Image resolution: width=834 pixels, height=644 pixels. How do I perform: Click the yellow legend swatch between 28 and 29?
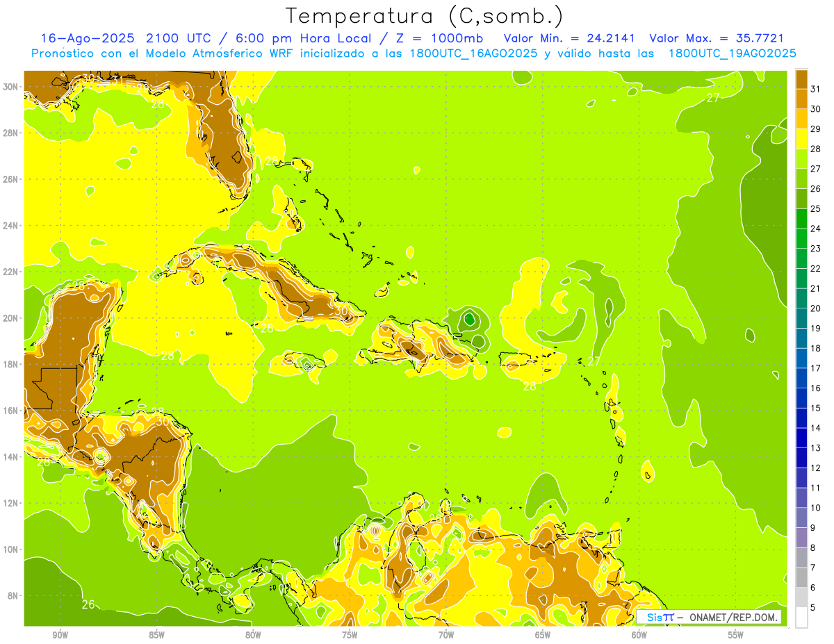pyautogui.click(x=801, y=138)
